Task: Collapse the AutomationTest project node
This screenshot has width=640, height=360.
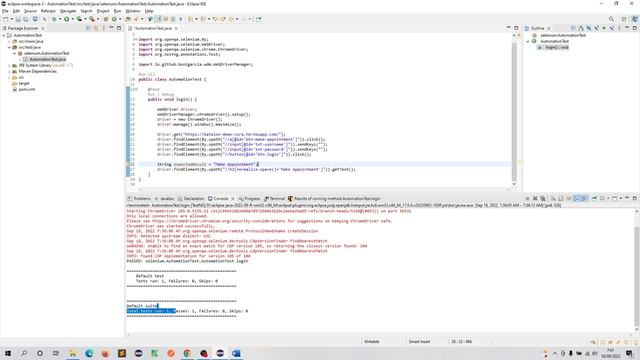Action: 4,36
